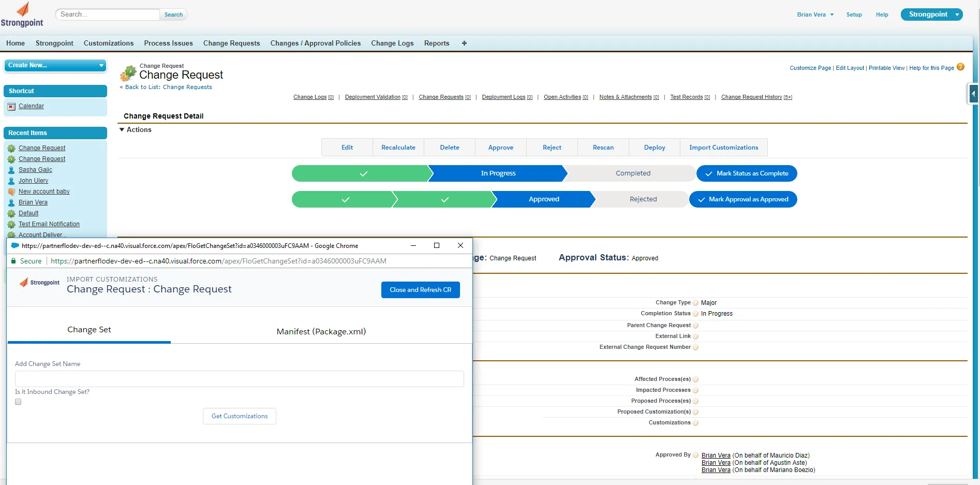Viewport: 980px width, 485px height.
Task: Add a new tab with plus icon
Action: (x=464, y=43)
